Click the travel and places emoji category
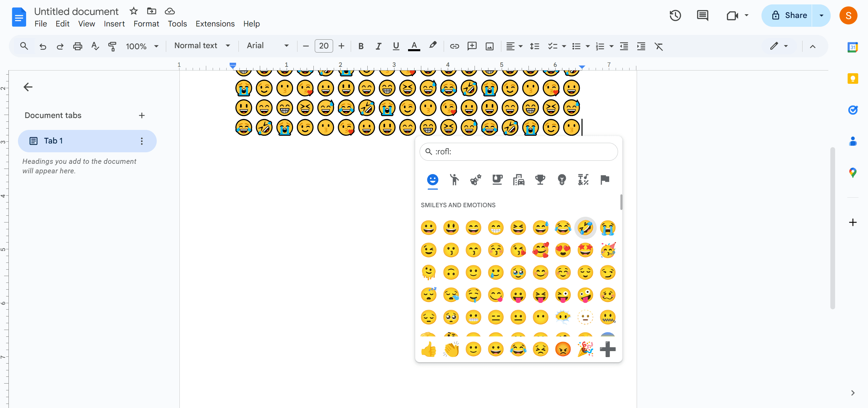This screenshot has width=868, height=408. click(518, 180)
